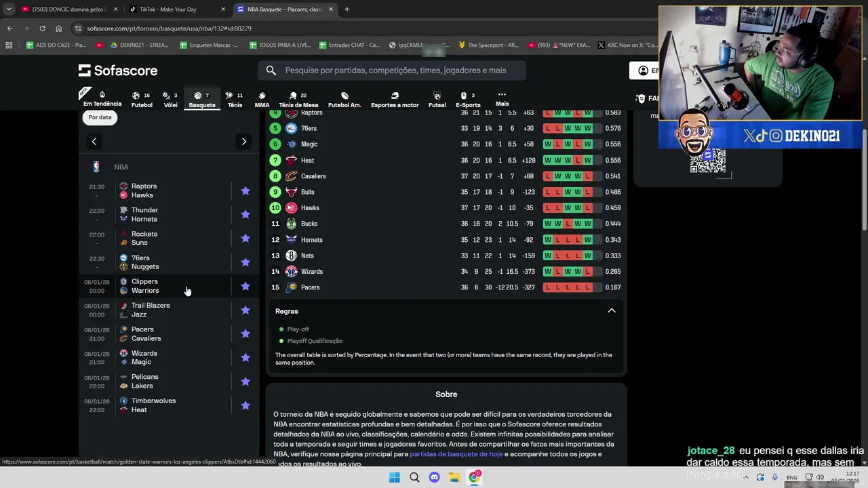Open Discord from the taskbar
This screenshot has height=488, width=868.
(434, 477)
